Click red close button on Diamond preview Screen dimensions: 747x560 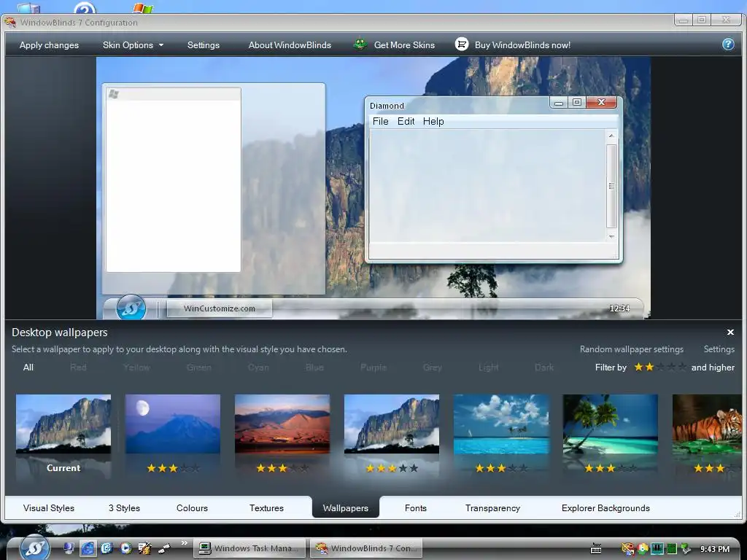601,102
